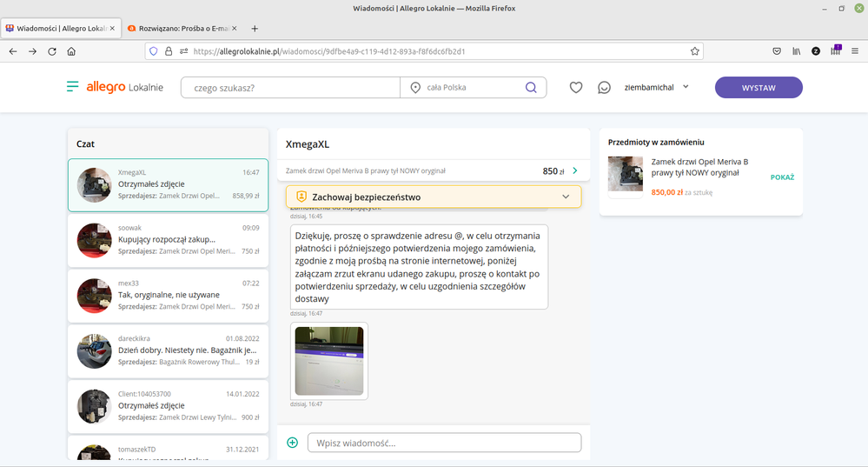Click the extension icon with purple badge

point(835,50)
